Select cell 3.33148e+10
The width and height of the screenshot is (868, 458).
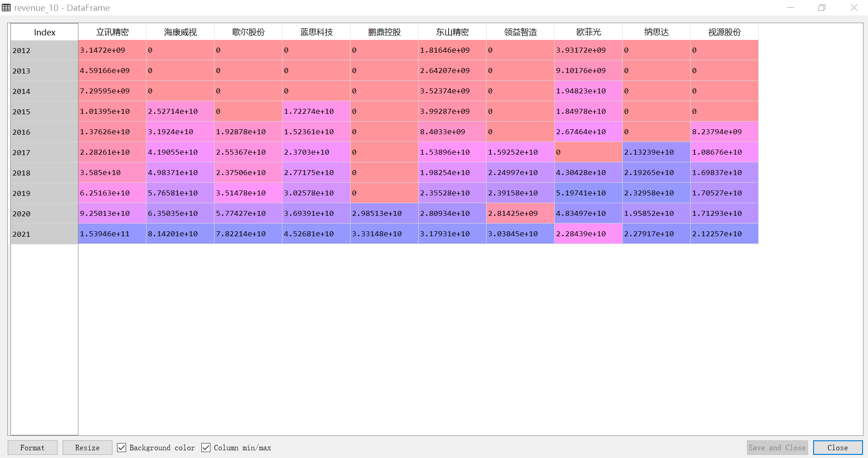pos(385,234)
